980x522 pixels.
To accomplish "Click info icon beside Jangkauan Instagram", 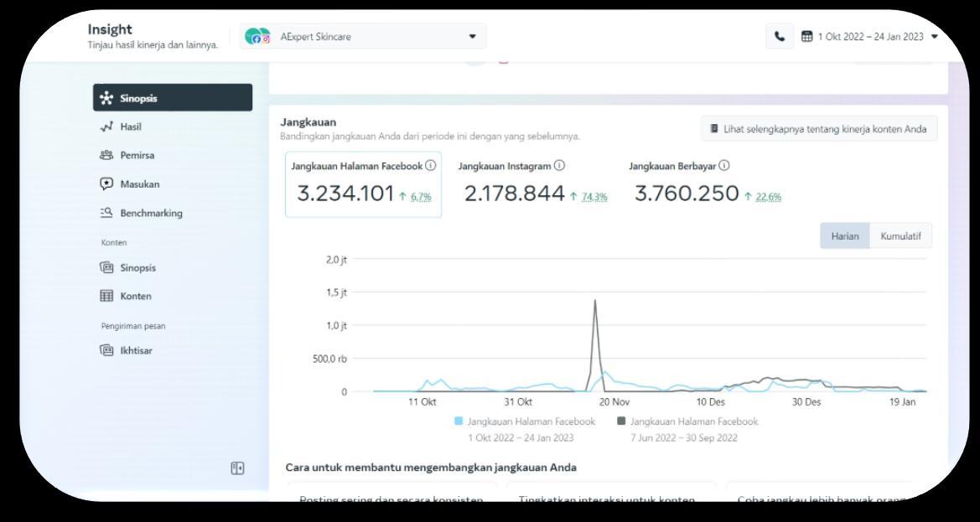I will coord(559,165).
